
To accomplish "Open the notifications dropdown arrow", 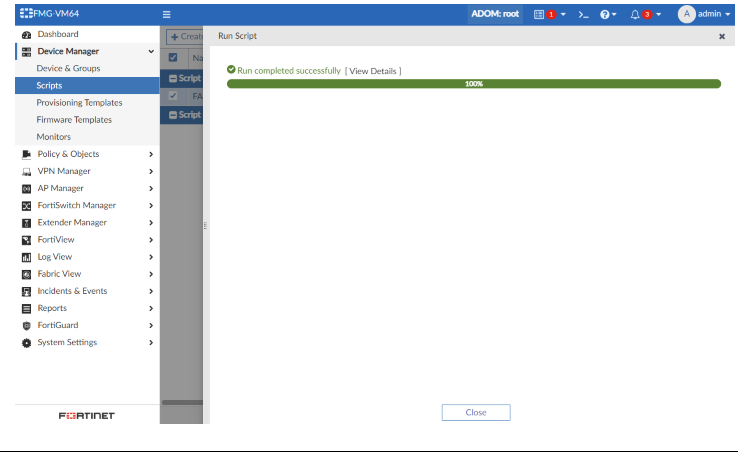I will tap(658, 15).
